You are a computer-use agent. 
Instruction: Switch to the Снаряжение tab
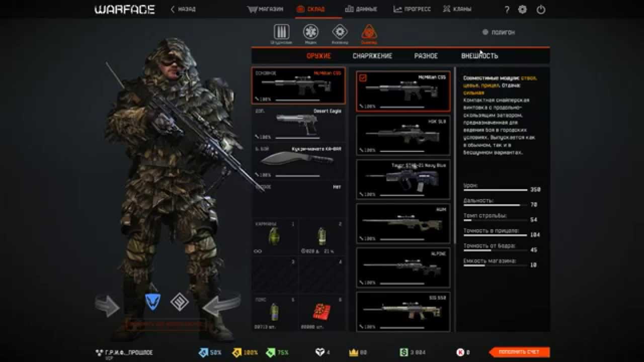[x=372, y=56]
